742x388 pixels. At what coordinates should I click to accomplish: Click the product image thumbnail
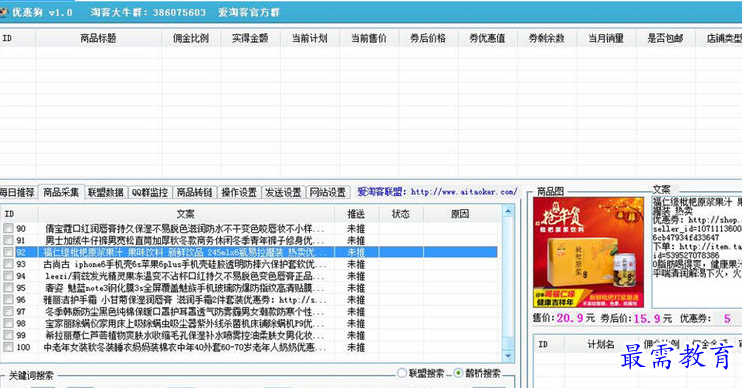[589, 253]
